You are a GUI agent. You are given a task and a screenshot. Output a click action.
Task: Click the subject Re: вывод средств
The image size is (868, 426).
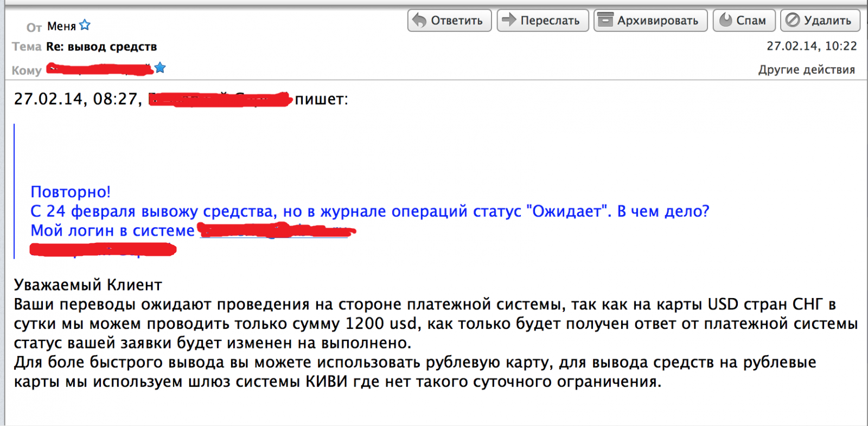[101, 47]
